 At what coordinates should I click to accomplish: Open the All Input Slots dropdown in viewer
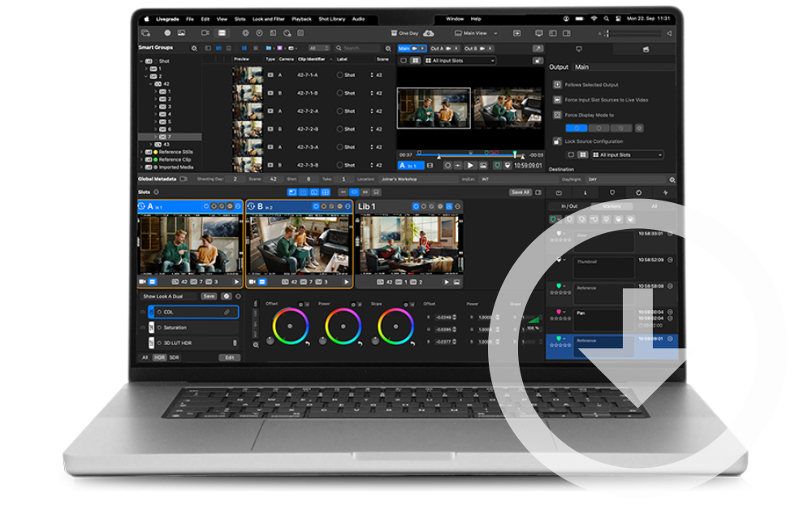463,61
